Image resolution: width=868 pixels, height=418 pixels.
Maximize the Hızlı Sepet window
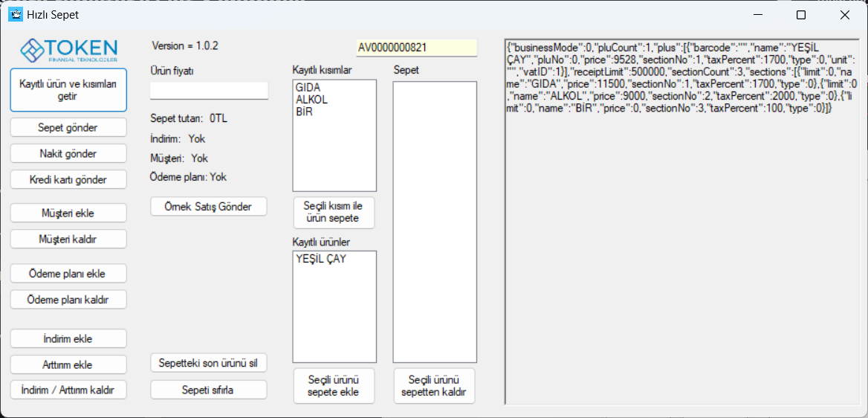(800, 15)
